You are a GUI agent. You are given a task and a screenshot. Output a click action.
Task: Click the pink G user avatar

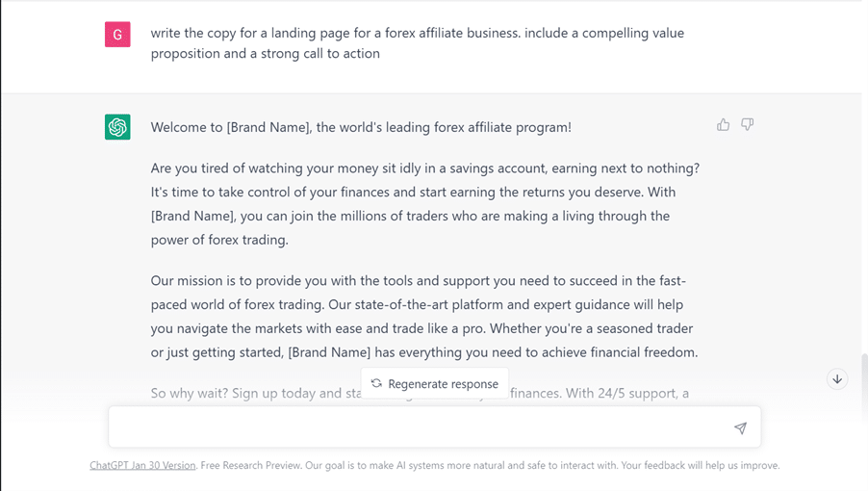pos(117,35)
